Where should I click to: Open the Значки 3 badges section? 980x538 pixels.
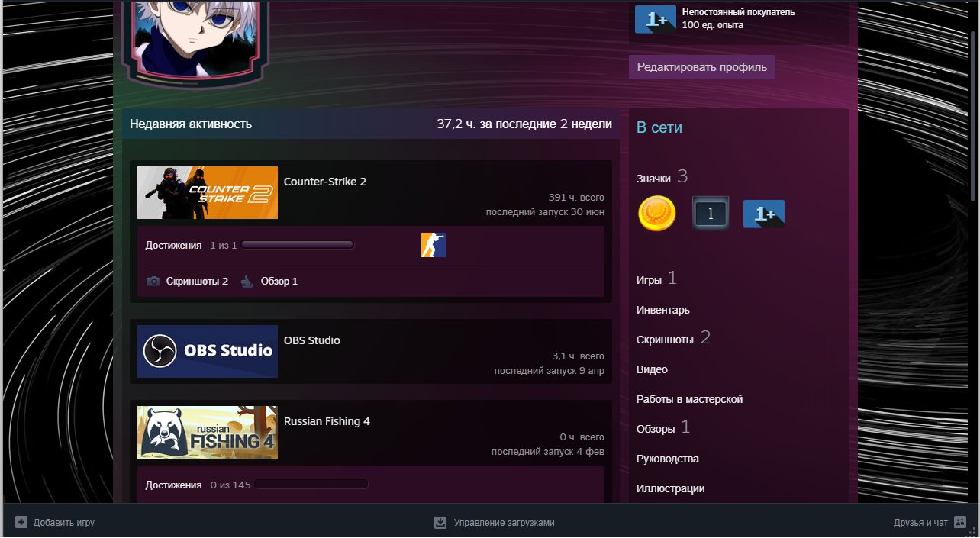[662, 178]
